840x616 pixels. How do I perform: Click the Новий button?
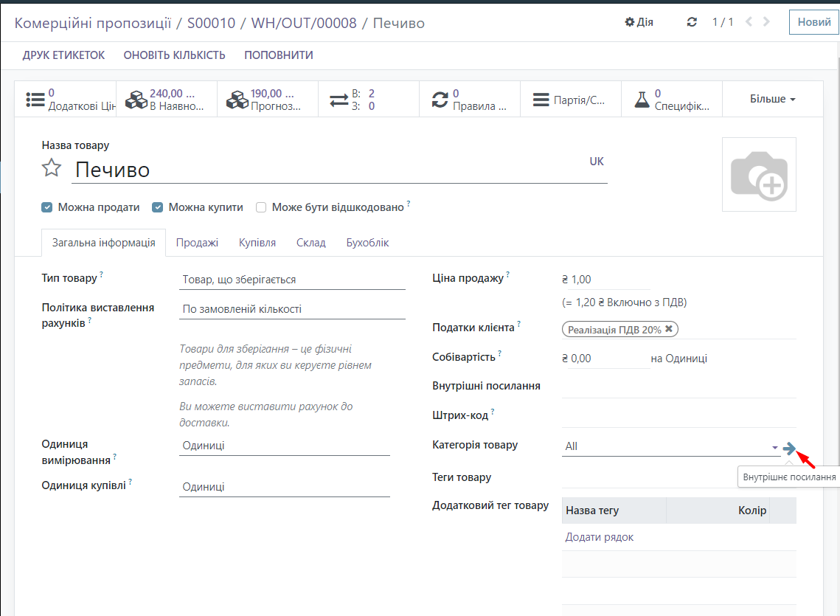pyautogui.click(x=814, y=22)
